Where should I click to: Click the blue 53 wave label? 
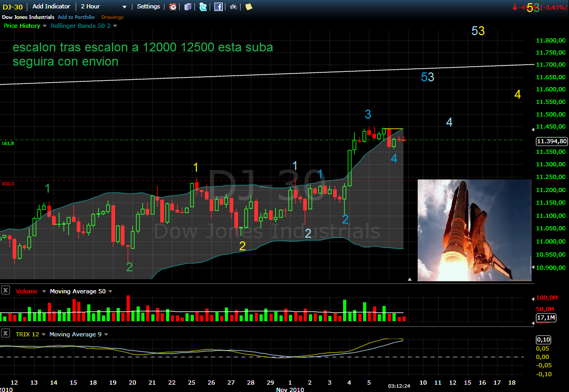point(428,77)
